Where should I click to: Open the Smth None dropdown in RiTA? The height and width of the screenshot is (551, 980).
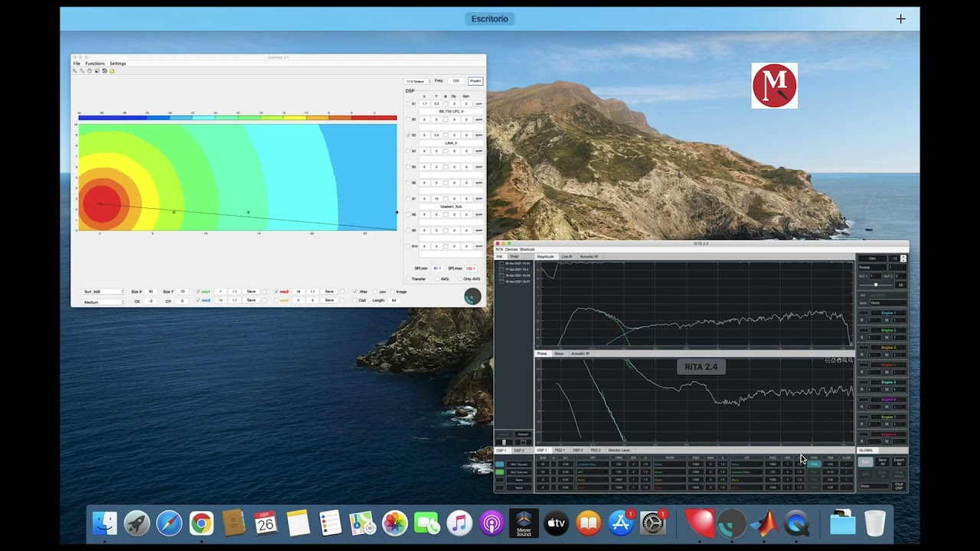tap(888, 303)
